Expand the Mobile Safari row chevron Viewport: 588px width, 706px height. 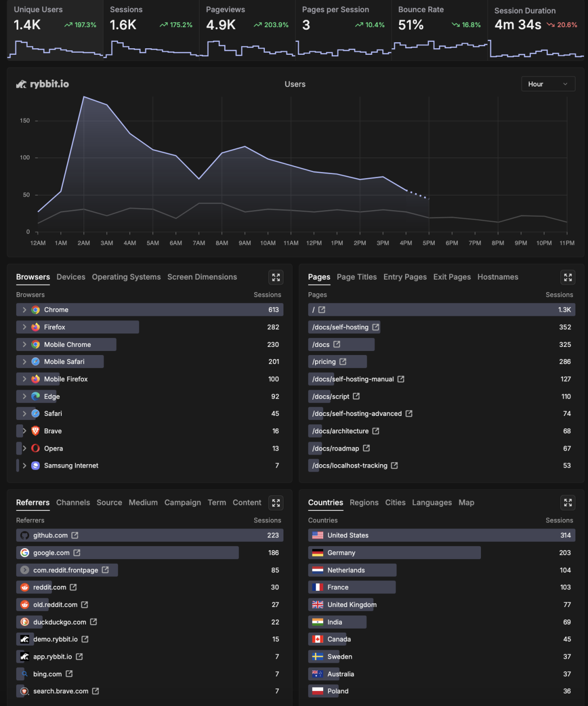(x=24, y=362)
